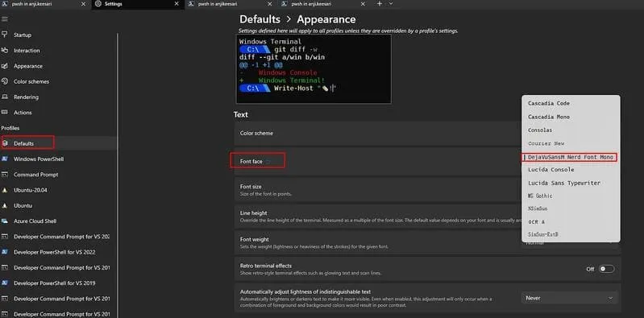The image size is (644, 318).
Task: Select Developer Command Prompt for VS 2022 profile
Action: pos(58,237)
